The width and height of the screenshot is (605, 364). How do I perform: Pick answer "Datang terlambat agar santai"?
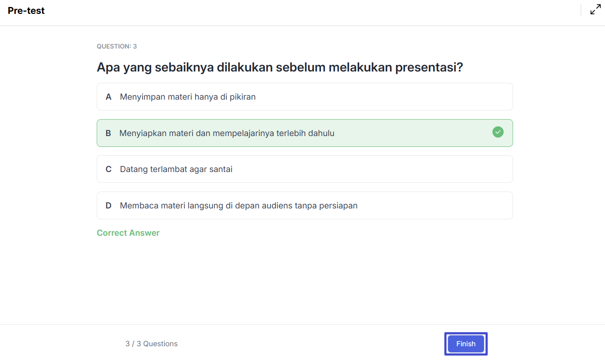point(176,169)
